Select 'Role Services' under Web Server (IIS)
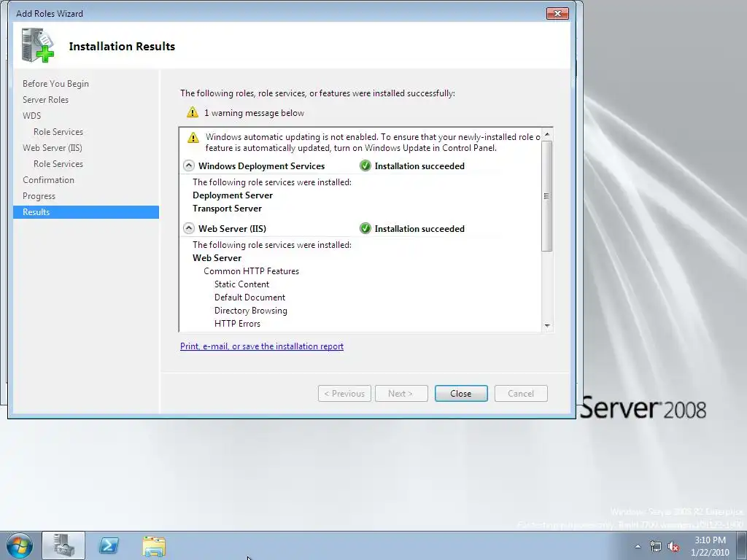Viewport: 747px width, 560px height. 58,164
